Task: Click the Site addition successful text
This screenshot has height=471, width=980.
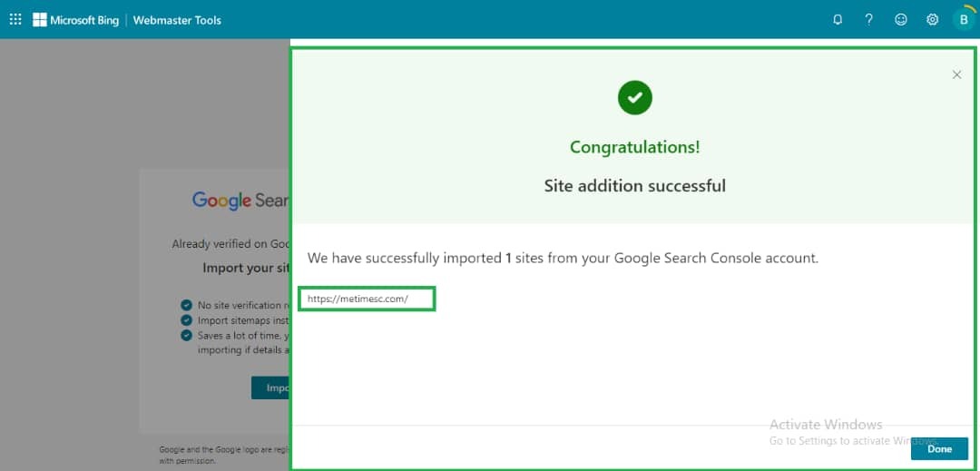Action: click(634, 186)
